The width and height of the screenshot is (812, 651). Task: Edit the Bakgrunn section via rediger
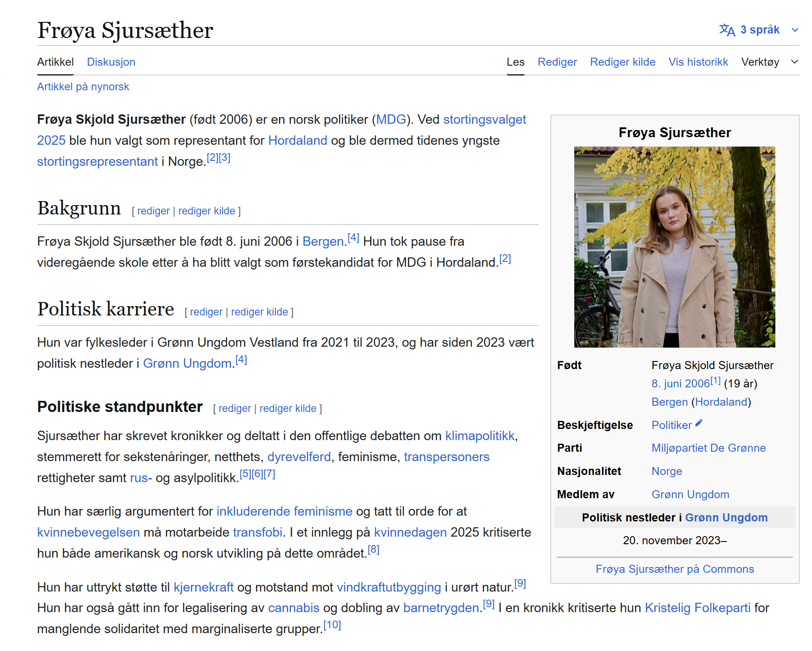(x=153, y=211)
